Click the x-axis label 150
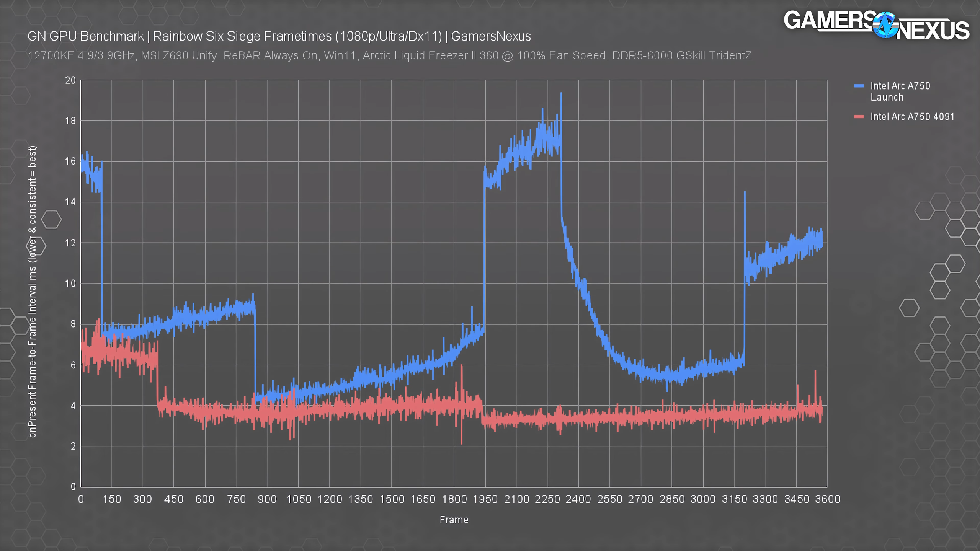Viewport: 980px width, 551px height. pyautogui.click(x=112, y=499)
